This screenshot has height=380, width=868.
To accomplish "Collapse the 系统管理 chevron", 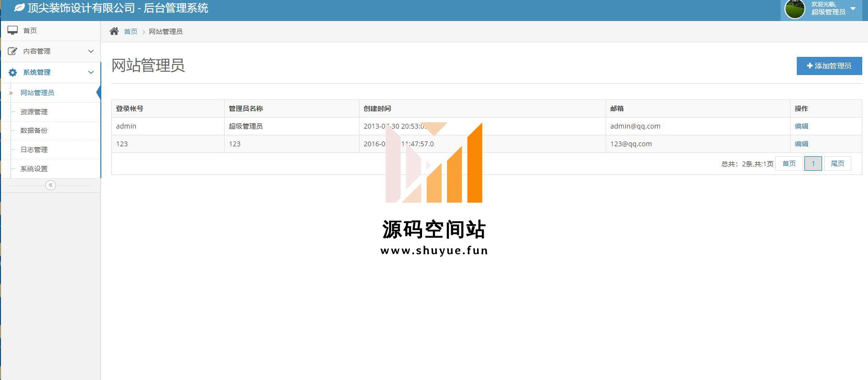I will pos(91,72).
